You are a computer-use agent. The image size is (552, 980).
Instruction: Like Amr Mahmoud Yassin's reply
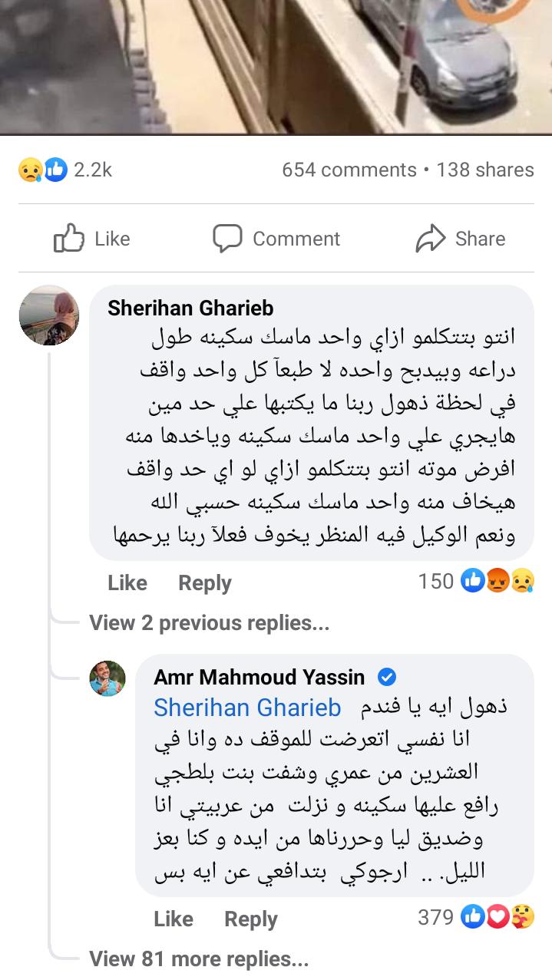173,919
